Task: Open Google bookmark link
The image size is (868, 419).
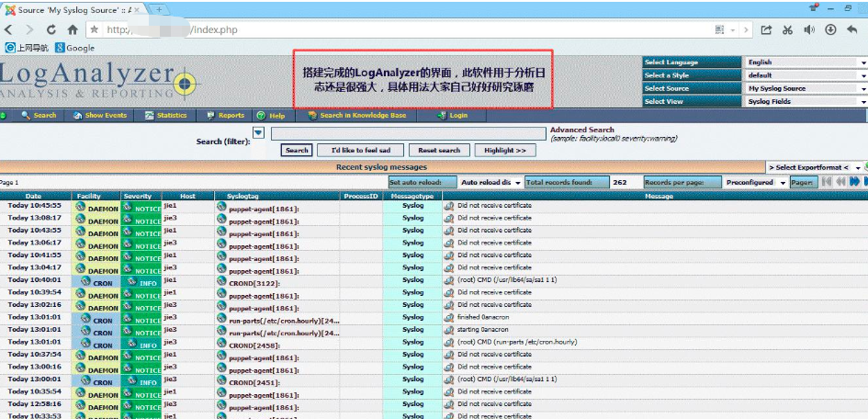Action: 74,48
